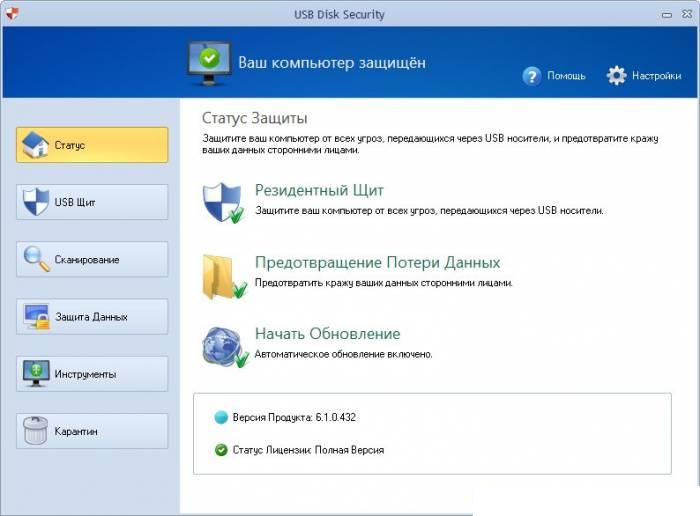Click the trash bin Карантин icon

pyautogui.click(x=35, y=431)
